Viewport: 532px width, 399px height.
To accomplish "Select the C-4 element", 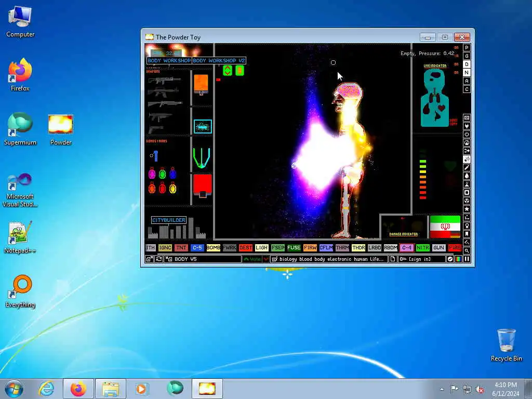I will click(x=407, y=248).
